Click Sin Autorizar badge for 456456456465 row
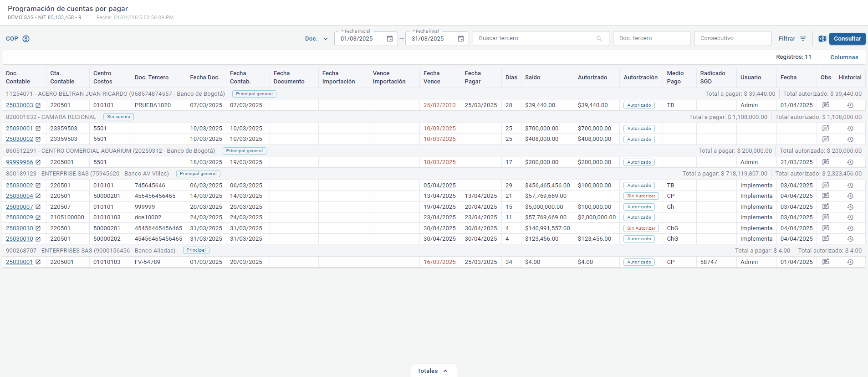The width and height of the screenshot is (868, 377). [x=641, y=196]
